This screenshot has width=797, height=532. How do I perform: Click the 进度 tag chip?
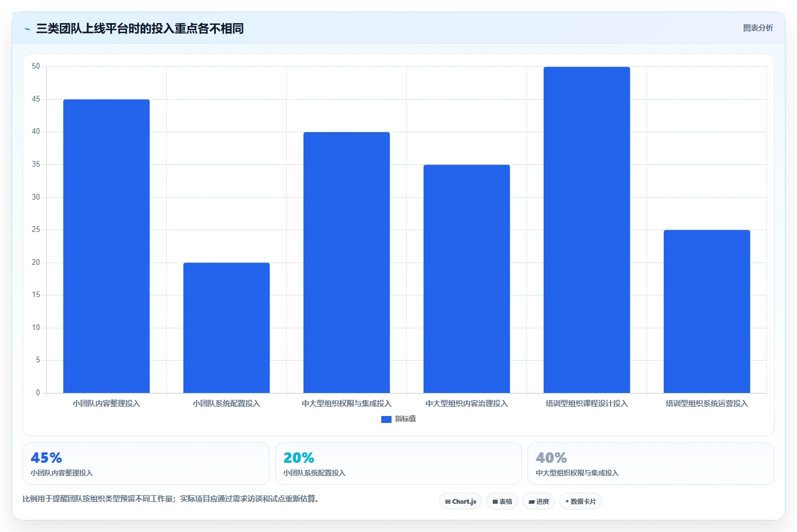538,501
